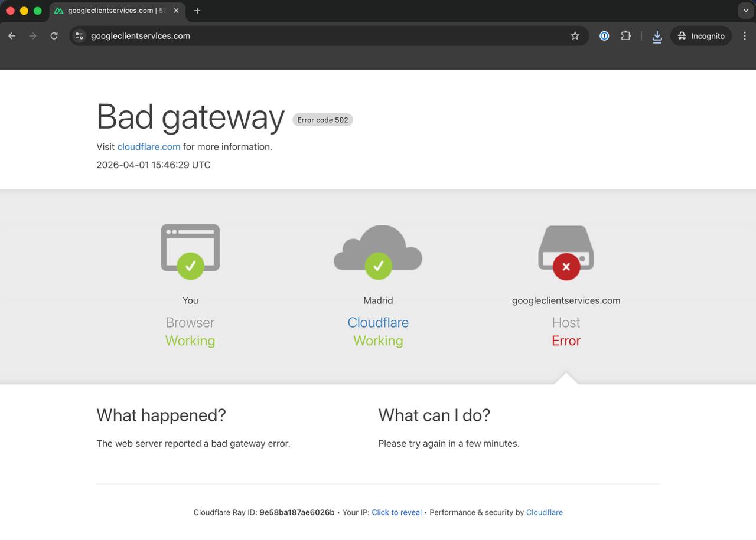Bookmark the page with the star icon
The height and width of the screenshot is (540, 756).
[x=575, y=35]
